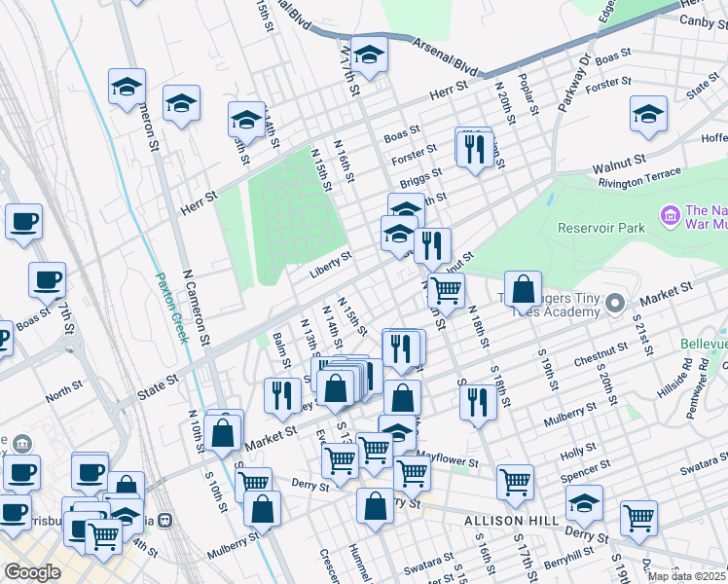Click the school marker near Hoffer label at right

point(648,117)
